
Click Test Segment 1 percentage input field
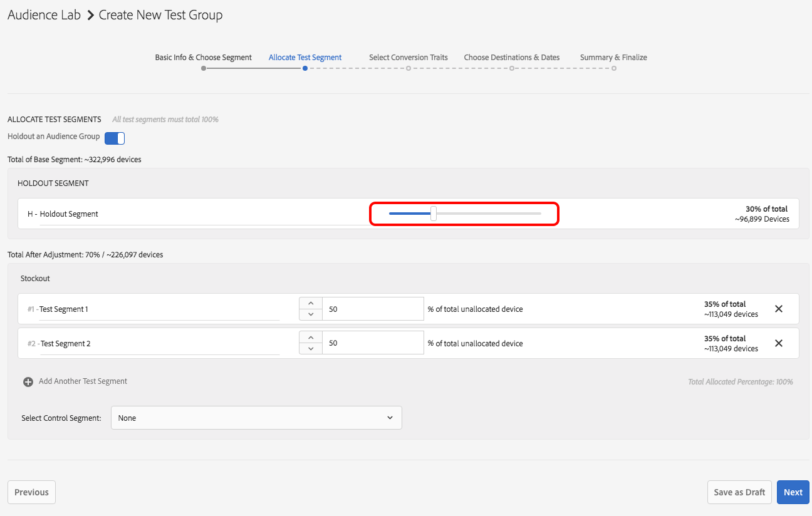373,309
